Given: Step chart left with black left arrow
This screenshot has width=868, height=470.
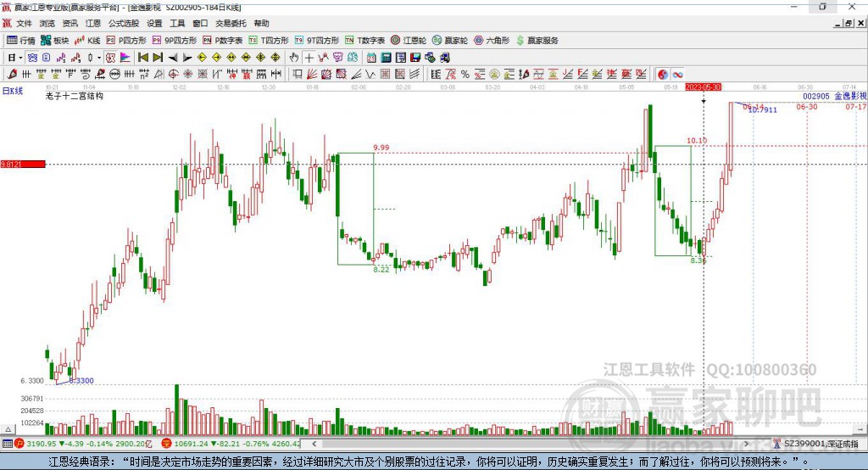Looking at the screenshot, I should coord(173,58).
